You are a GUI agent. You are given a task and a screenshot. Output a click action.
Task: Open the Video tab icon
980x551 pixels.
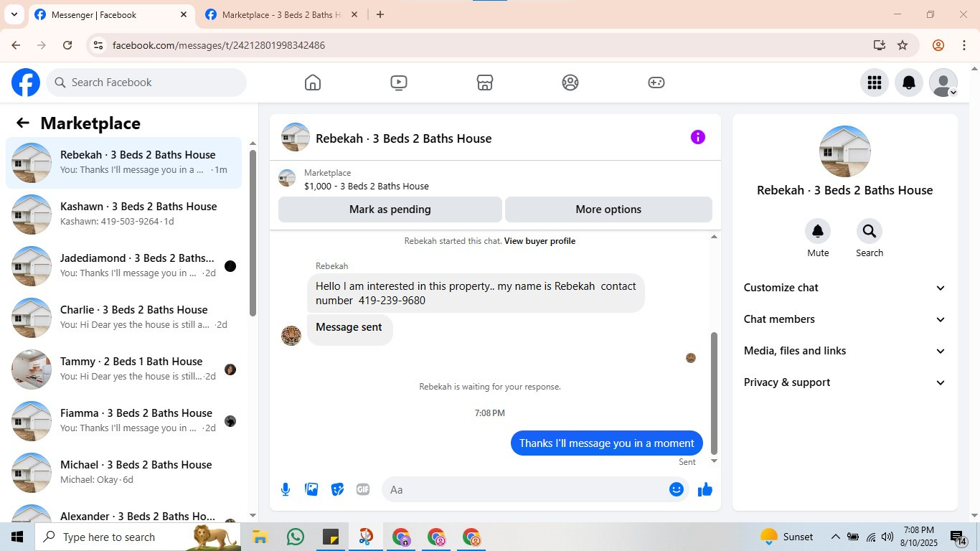pos(399,83)
